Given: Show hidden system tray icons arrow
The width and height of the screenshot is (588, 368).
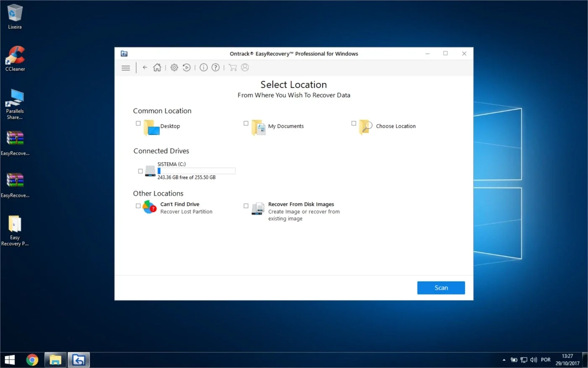Looking at the screenshot, I should pos(504,360).
